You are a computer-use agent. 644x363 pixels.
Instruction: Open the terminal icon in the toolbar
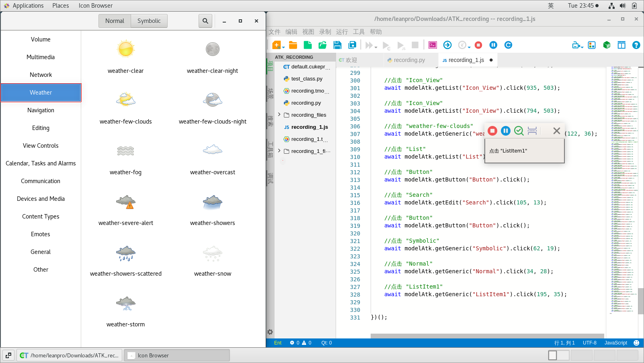(x=433, y=45)
